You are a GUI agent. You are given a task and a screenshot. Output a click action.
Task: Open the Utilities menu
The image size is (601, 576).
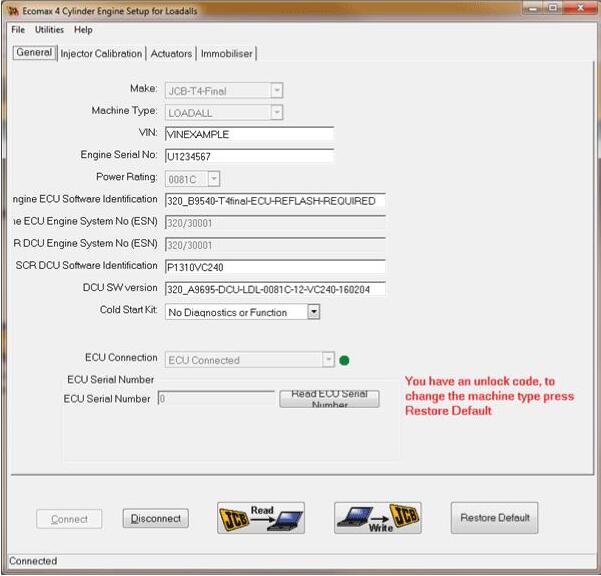point(49,30)
